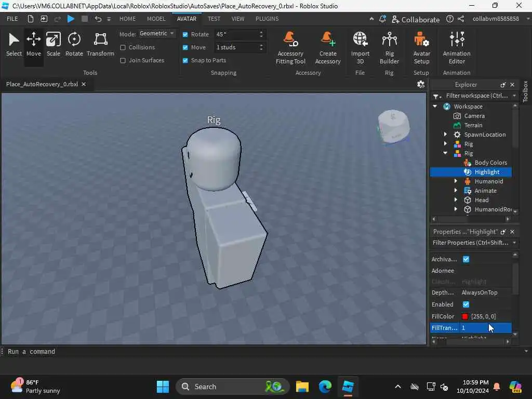
Task: Open the Import 3D dialog
Action: pyautogui.click(x=360, y=48)
